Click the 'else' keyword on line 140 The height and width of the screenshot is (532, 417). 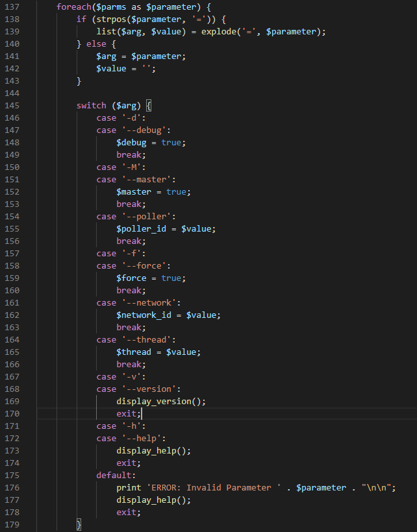click(96, 44)
